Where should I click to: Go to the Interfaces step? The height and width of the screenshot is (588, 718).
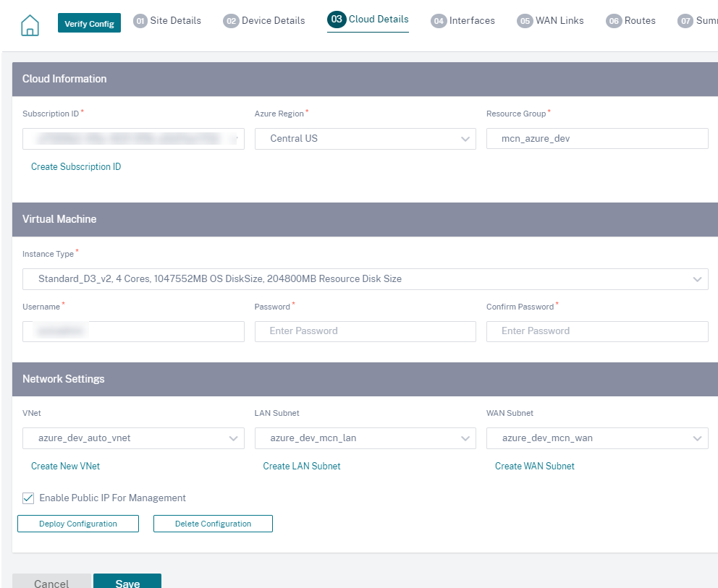coord(463,20)
